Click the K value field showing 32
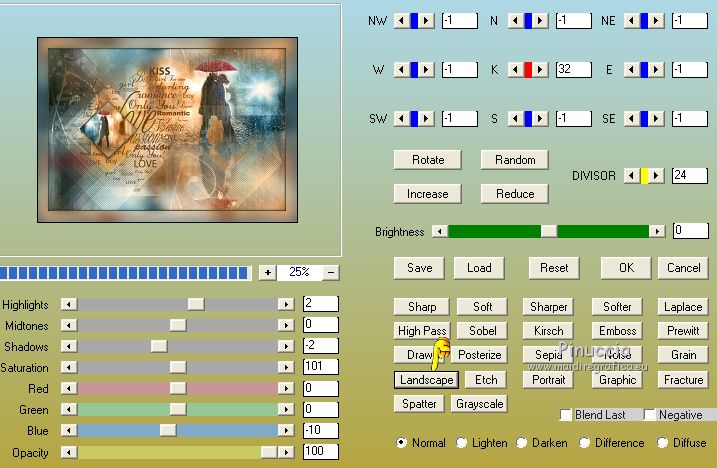 coord(573,70)
